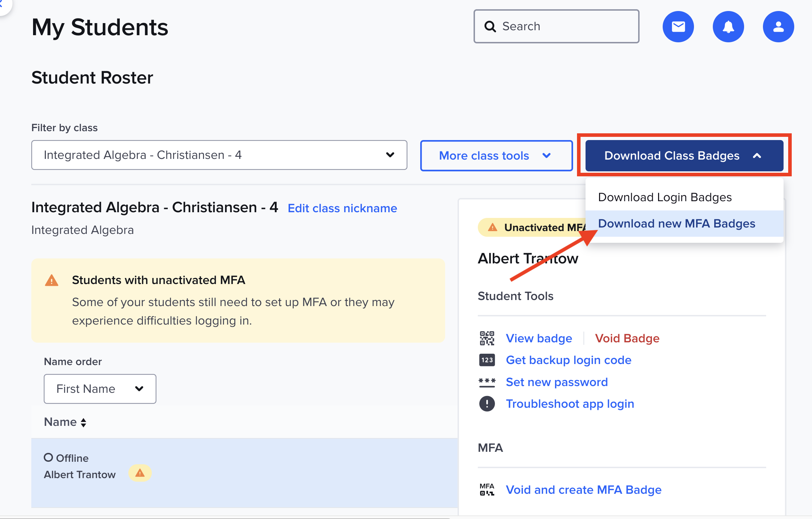Screen dimensions: 812x519
Task: Click the Void Badge link
Action: click(627, 338)
